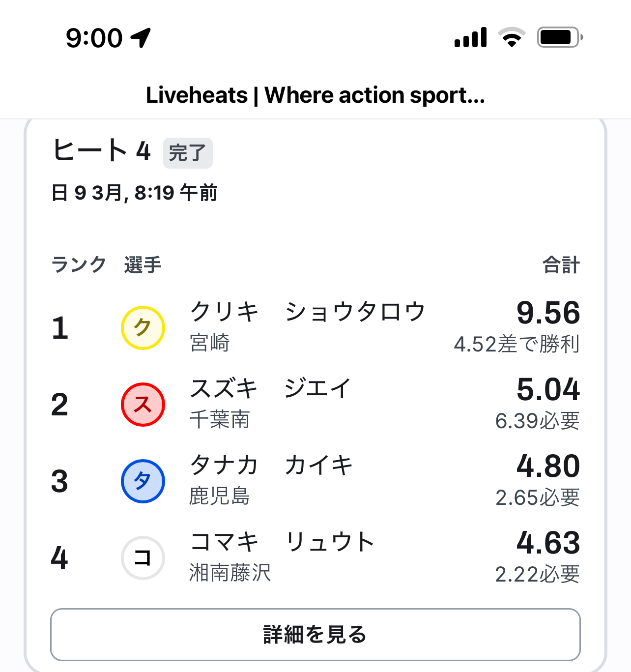Viewport: 631px width, 672px height.
Task: Tap the 合計 column header
Action: click(x=561, y=265)
